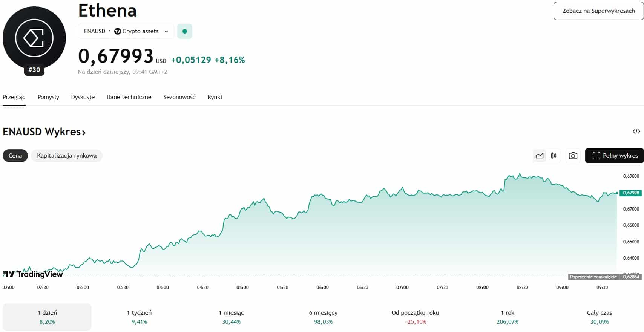Screen dimensions: 644x332
Task: Toggle the Cena chart view
Action: click(15, 156)
